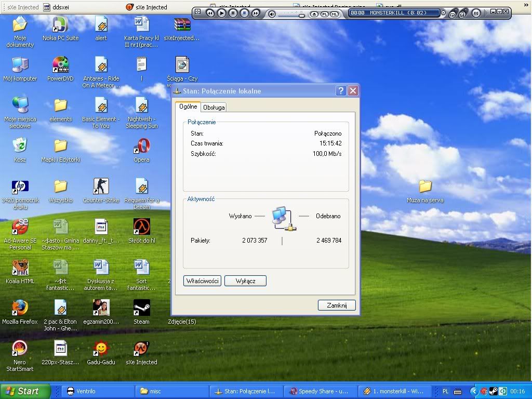
Task: Click the Winamp menu icon at left edge
Action: tap(198, 12)
